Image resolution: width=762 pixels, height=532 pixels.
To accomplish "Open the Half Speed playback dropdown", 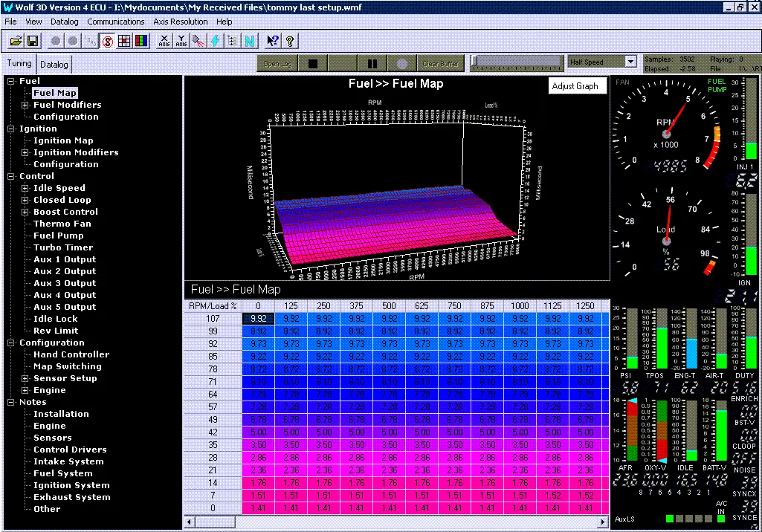I will coord(630,62).
